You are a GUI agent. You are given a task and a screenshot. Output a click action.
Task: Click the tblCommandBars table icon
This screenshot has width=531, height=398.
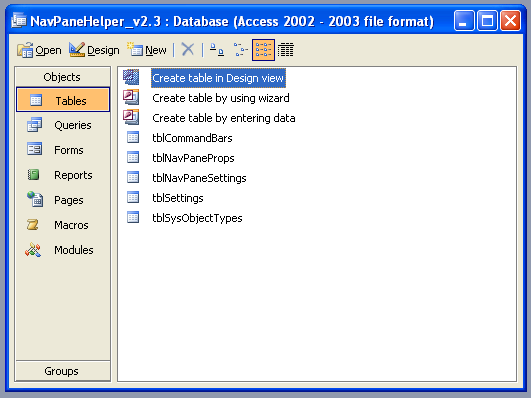133,138
